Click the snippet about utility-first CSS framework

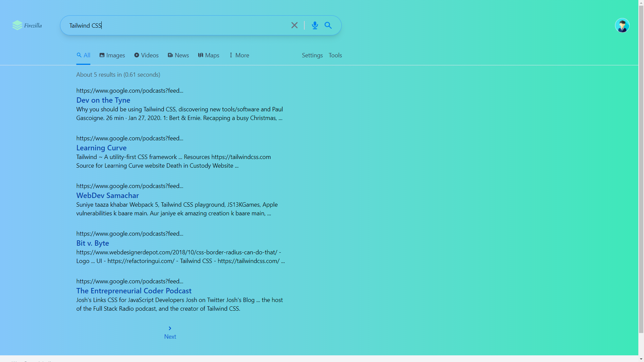[174, 161]
